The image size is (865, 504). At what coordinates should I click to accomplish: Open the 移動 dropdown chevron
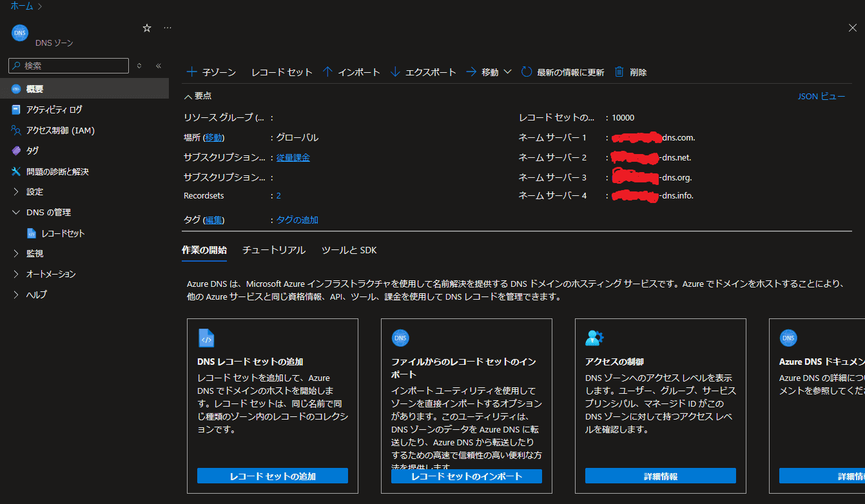(x=507, y=72)
